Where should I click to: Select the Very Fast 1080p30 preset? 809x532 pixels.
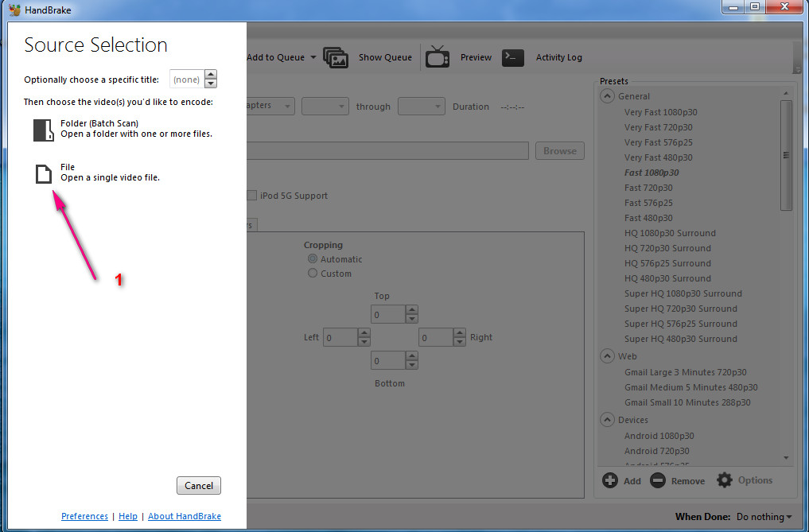tap(660, 112)
